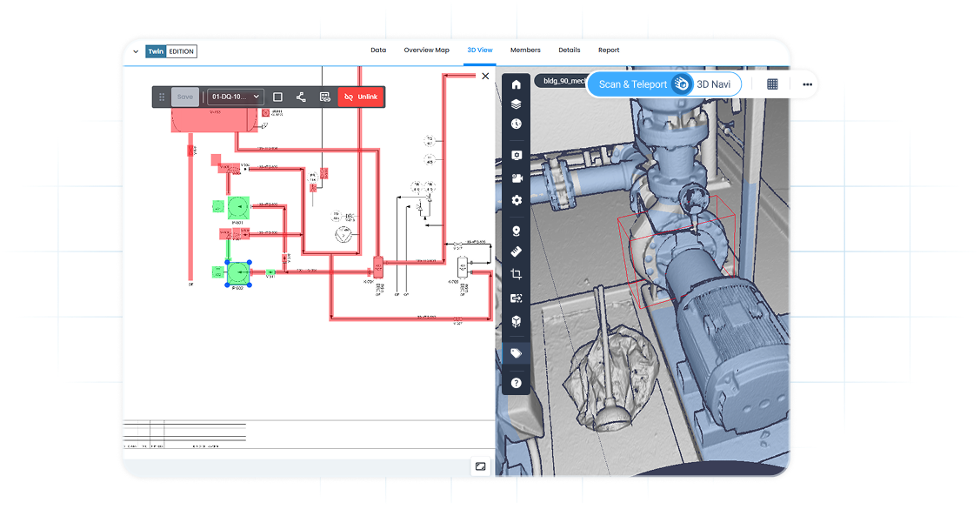The height and width of the screenshot is (516, 980).
Task: Switch to 3D Navi mode
Action: [x=714, y=84]
